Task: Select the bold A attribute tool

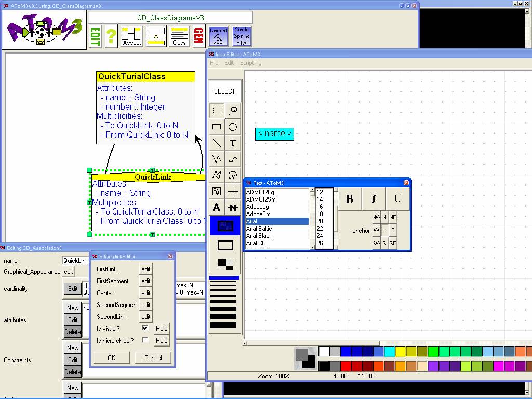Action: pyautogui.click(x=217, y=207)
